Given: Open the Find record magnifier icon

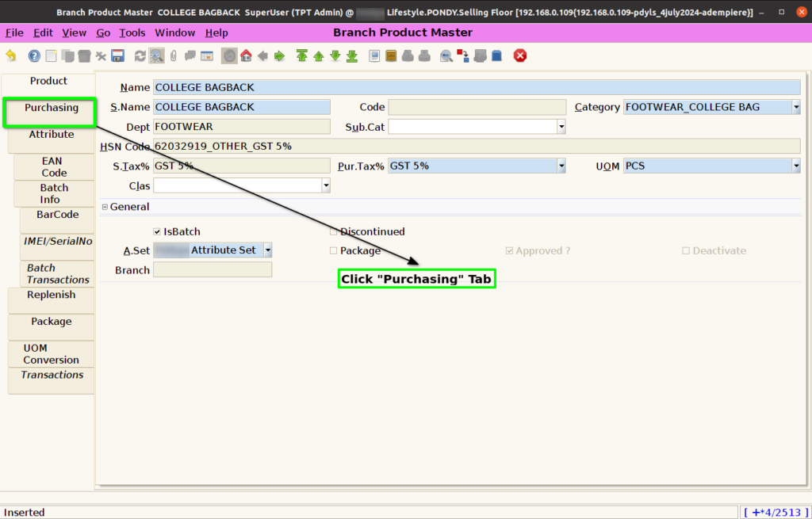Looking at the screenshot, I should click(x=156, y=56).
